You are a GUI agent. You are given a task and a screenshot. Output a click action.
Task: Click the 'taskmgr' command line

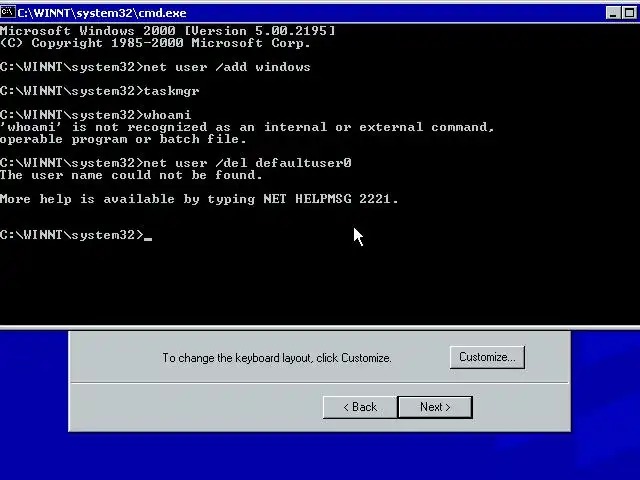click(x=100, y=91)
